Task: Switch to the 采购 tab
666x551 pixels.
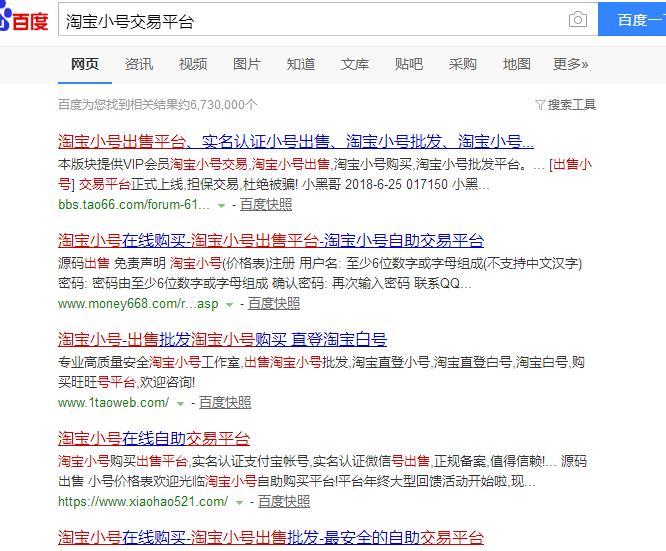Action: tap(463, 64)
